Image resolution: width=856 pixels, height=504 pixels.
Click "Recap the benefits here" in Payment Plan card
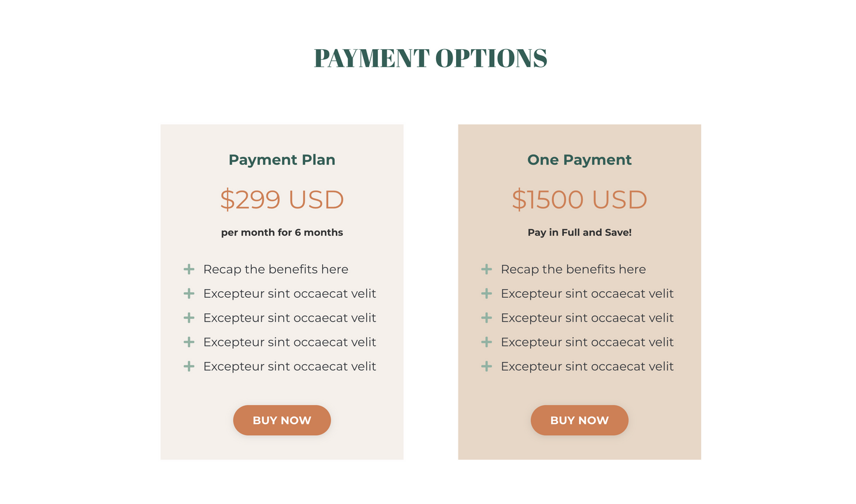[x=275, y=269]
